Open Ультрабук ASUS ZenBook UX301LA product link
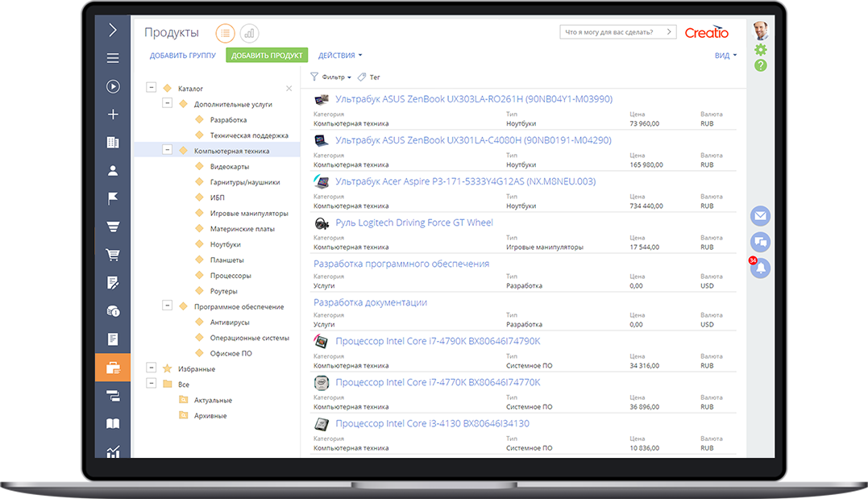This screenshot has width=868, height=499. 473,141
